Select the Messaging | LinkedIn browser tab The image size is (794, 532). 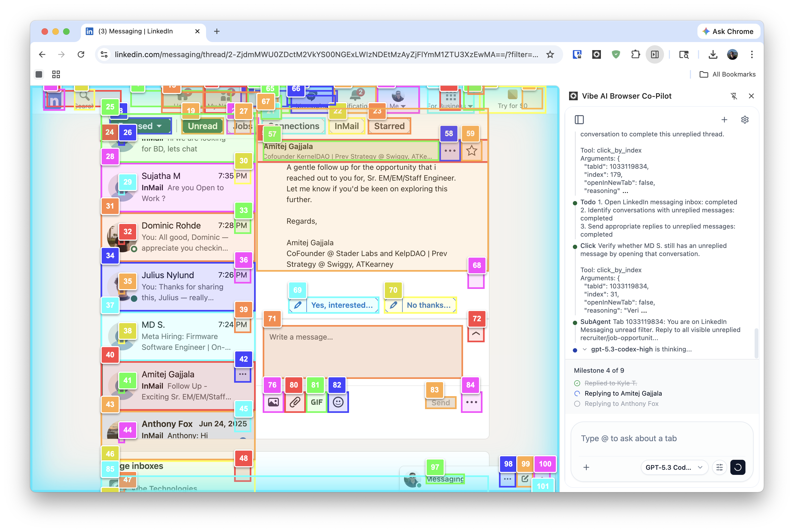coord(143,31)
